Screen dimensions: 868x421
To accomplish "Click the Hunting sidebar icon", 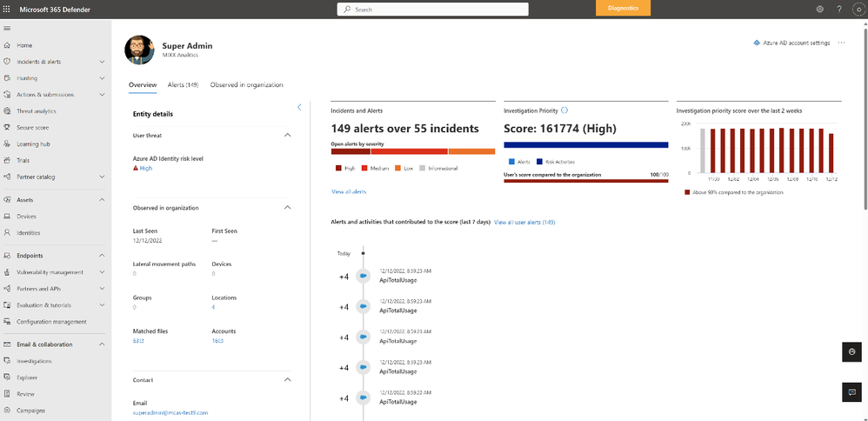I will tap(7, 78).
